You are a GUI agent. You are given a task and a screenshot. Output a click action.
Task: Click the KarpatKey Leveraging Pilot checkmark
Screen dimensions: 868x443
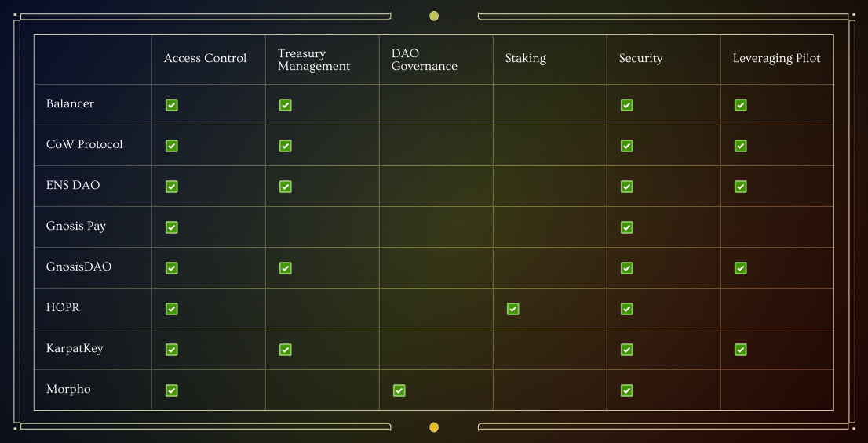[x=741, y=350]
